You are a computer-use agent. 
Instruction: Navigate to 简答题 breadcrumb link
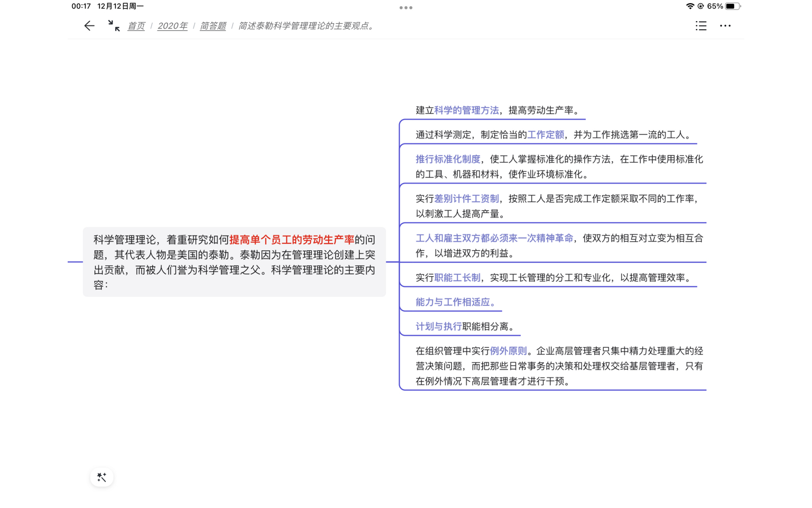[213, 26]
